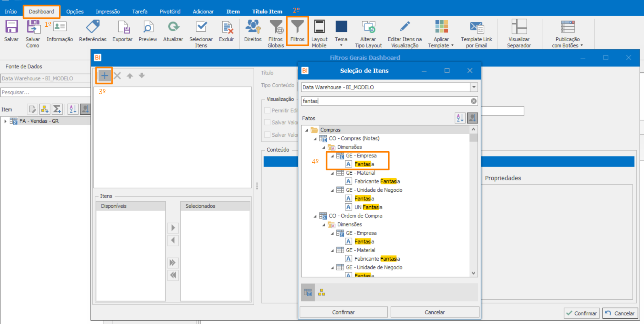Clear the fantas search field
Viewport: 644px width, 324px height.
click(x=474, y=101)
